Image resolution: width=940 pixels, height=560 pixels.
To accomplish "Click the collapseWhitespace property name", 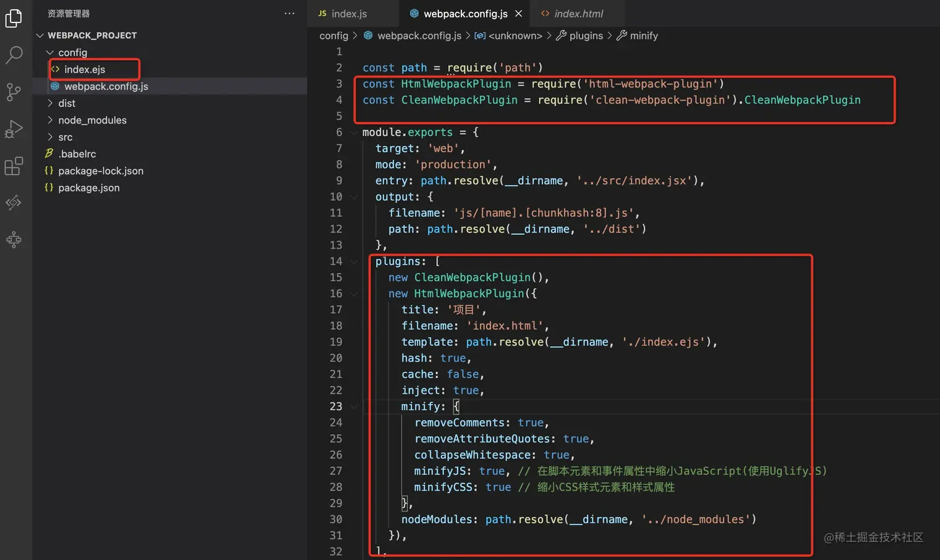I will click(x=472, y=455).
